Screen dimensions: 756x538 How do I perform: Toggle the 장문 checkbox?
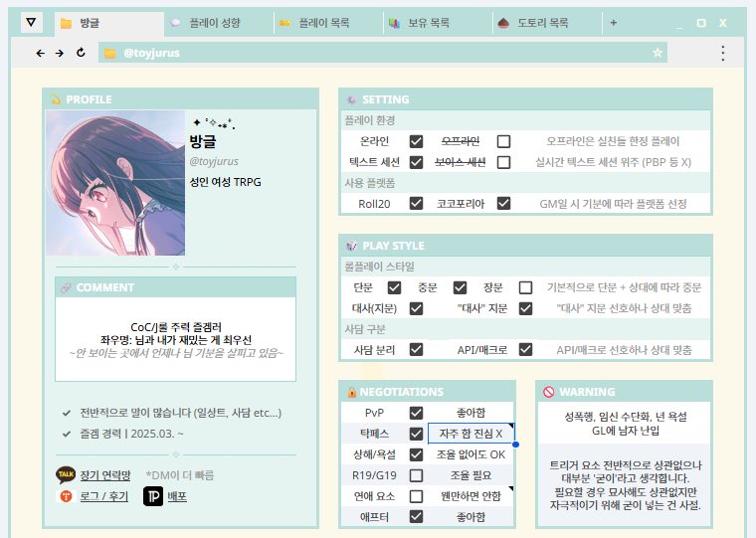[x=525, y=287]
